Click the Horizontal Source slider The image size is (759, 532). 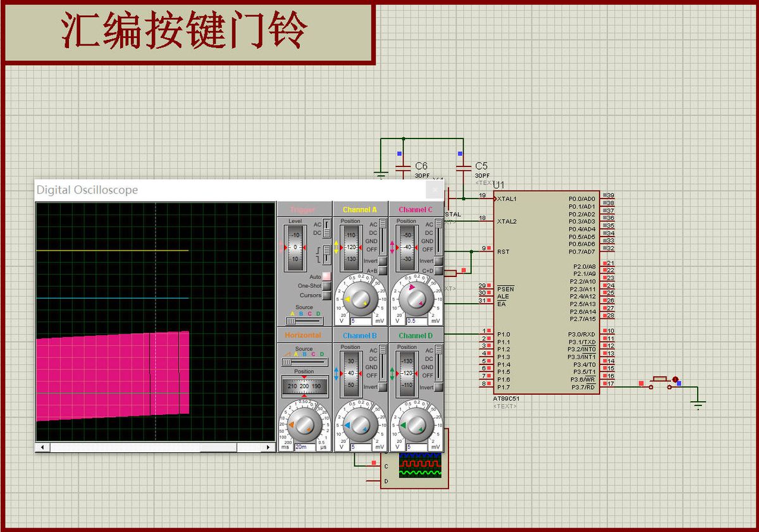click(x=304, y=362)
